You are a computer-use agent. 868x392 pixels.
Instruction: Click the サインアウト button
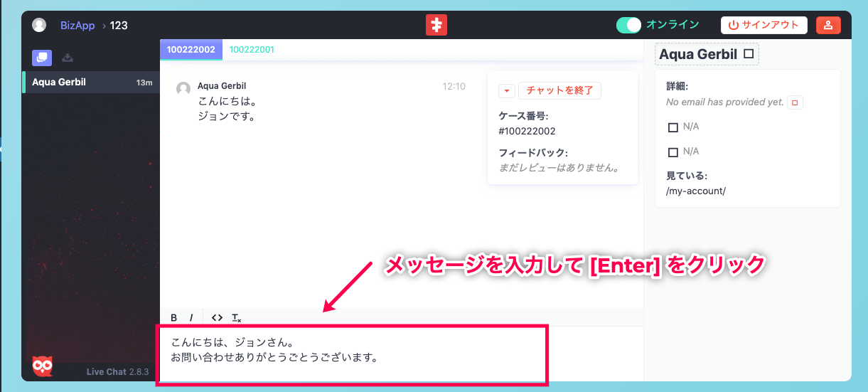tap(763, 25)
